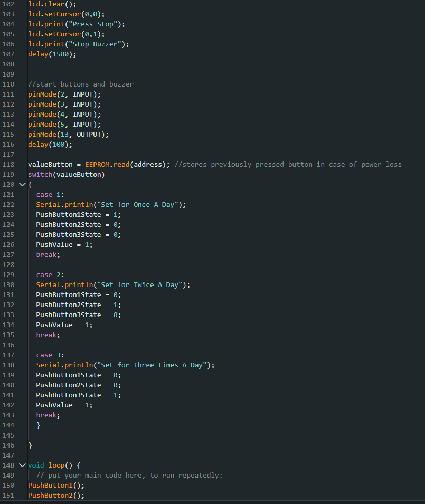Click PushButton2State = 1; on line 132
This screenshot has width=425, height=504.
pos(79,305)
